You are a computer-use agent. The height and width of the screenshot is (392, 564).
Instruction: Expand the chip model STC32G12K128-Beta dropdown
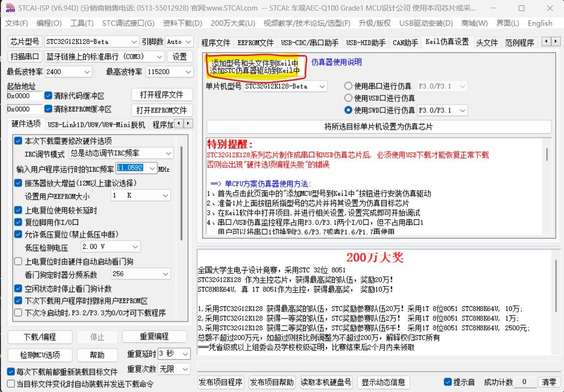[134, 42]
